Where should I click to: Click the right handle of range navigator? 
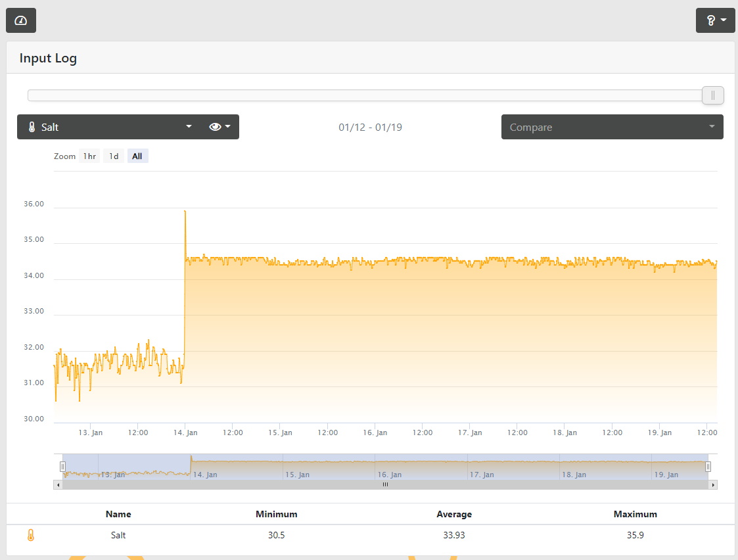click(x=708, y=467)
